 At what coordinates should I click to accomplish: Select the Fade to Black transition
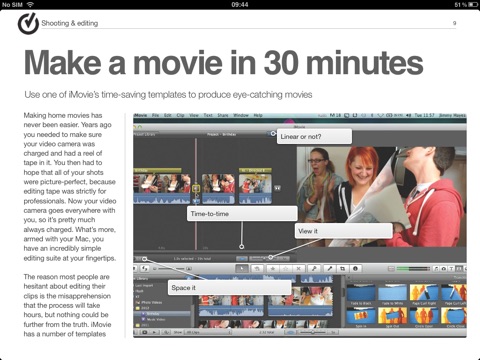pos(361,294)
